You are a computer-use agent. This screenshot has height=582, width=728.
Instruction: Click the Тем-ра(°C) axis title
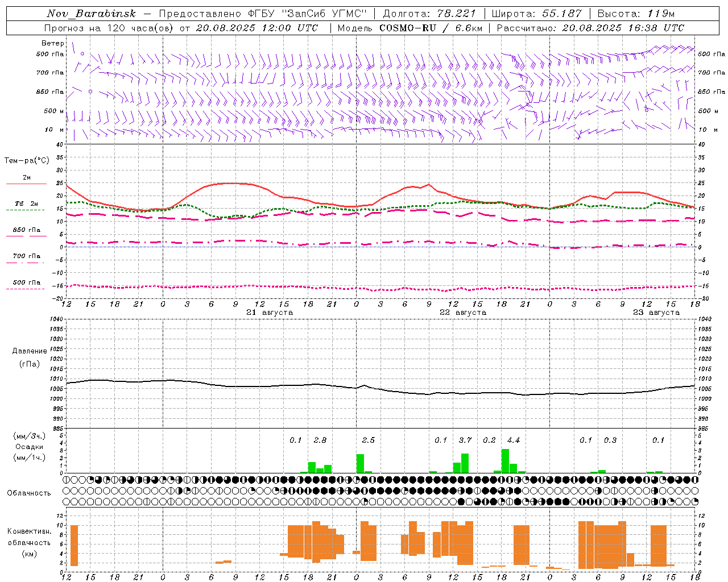[x=27, y=161]
